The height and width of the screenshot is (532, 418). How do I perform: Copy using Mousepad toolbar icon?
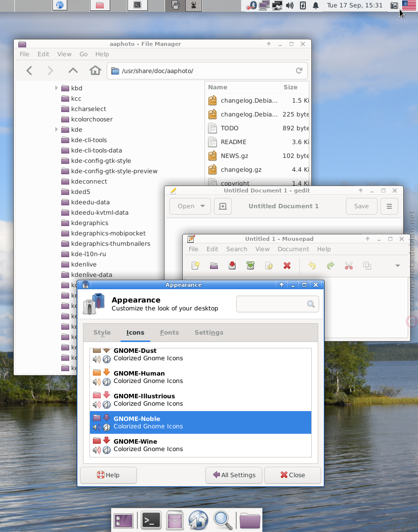point(367,266)
